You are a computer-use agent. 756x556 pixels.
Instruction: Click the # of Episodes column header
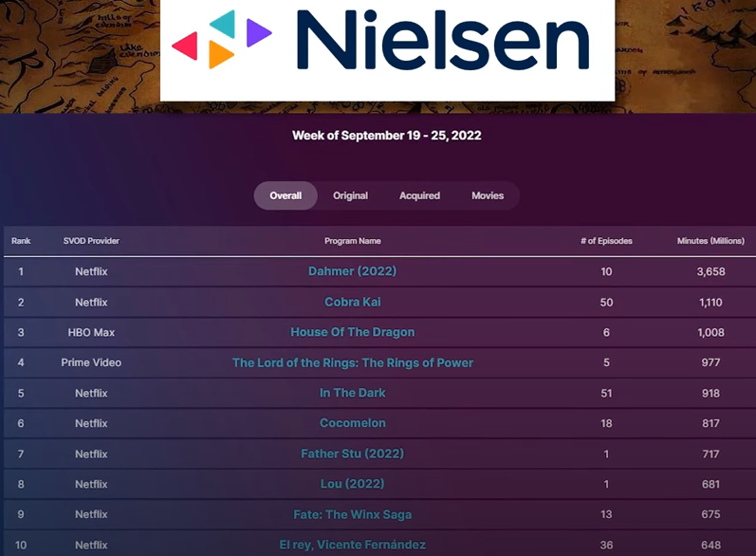click(x=606, y=241)
